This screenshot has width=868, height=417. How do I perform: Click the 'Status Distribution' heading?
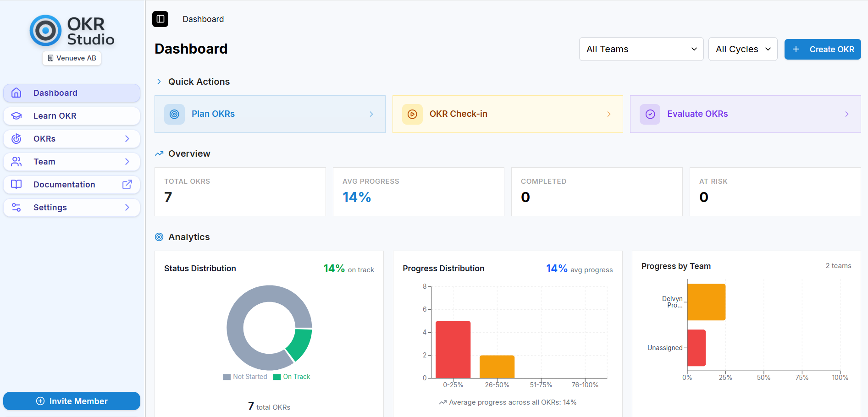[x=200, y=269]
